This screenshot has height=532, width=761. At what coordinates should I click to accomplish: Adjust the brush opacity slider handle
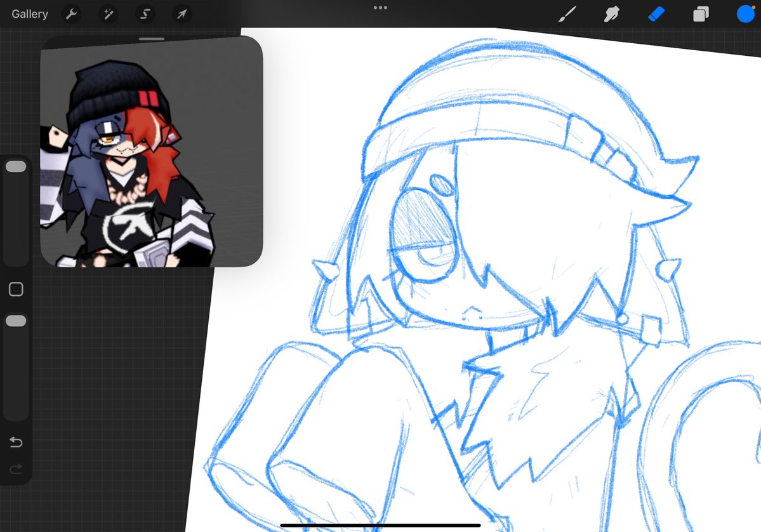tap(16, 321)
